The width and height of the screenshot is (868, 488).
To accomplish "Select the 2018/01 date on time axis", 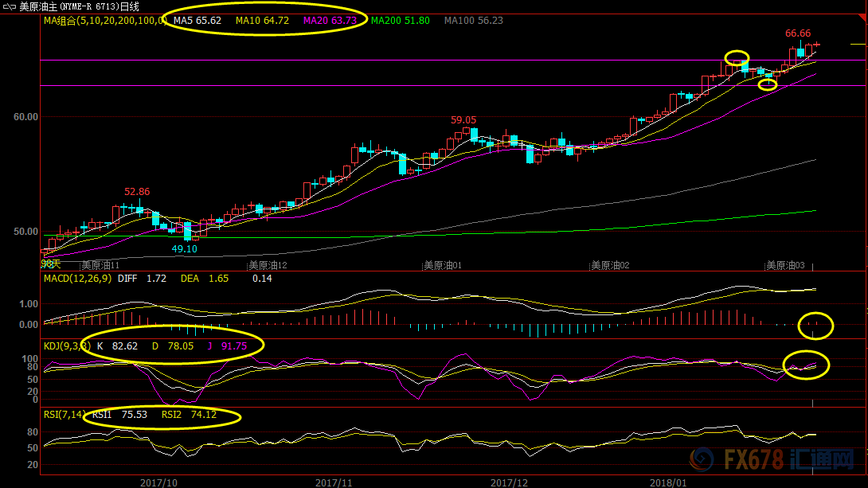I will [667, 482].
